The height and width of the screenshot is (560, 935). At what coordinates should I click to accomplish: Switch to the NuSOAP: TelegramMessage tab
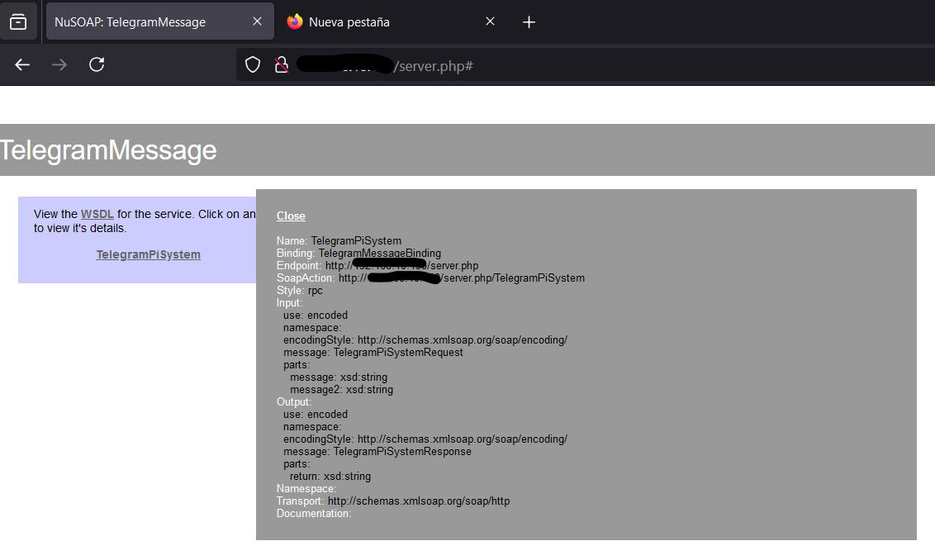click(x=149, y=21)
